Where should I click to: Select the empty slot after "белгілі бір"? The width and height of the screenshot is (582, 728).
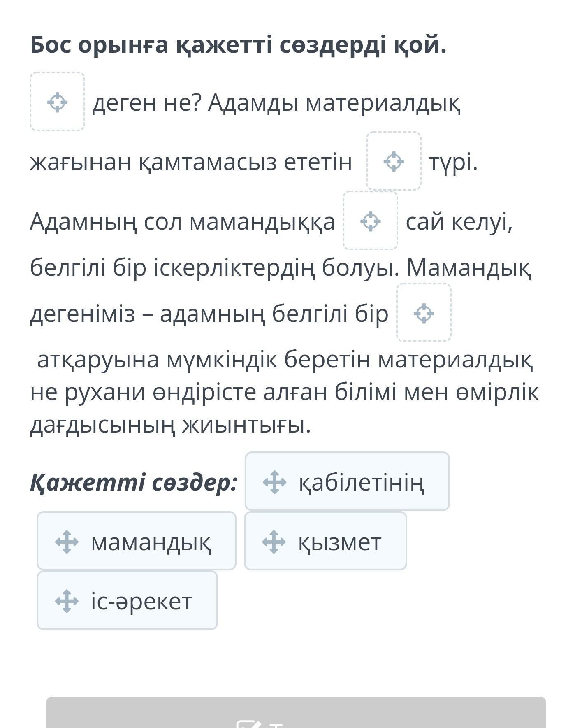click(424, 313)
